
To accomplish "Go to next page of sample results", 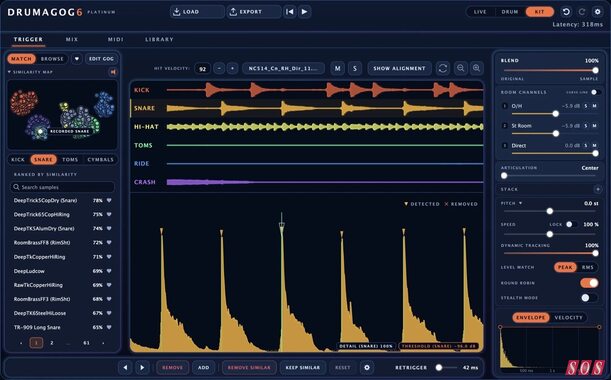I will click(x=103, y=343).
